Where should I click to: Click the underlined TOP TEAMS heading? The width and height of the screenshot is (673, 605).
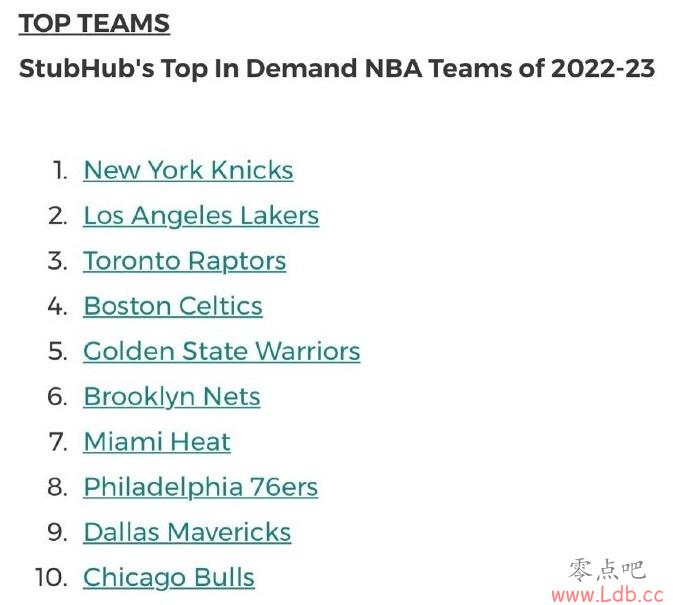pos(94,23)
